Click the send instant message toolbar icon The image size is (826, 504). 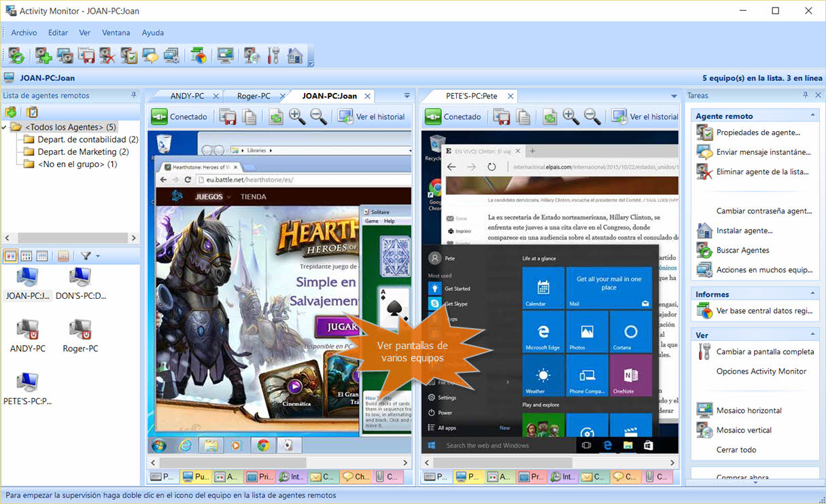(x=150, y=55)
